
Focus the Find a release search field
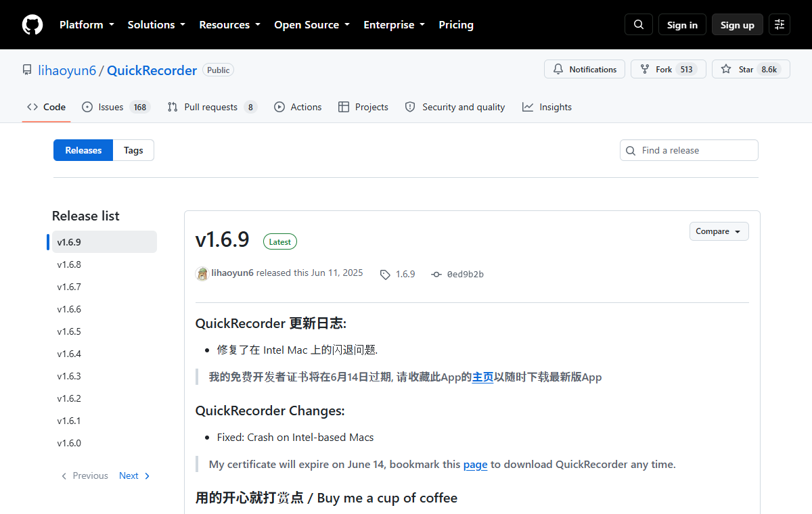point(689,150)
